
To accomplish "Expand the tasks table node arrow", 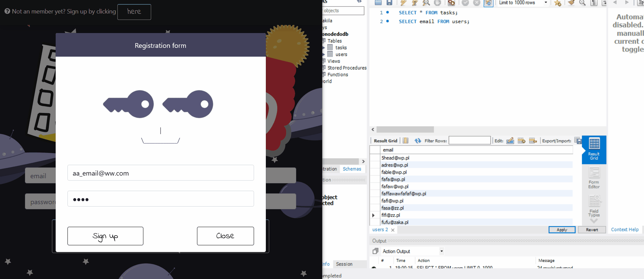I will click(324, 48).
